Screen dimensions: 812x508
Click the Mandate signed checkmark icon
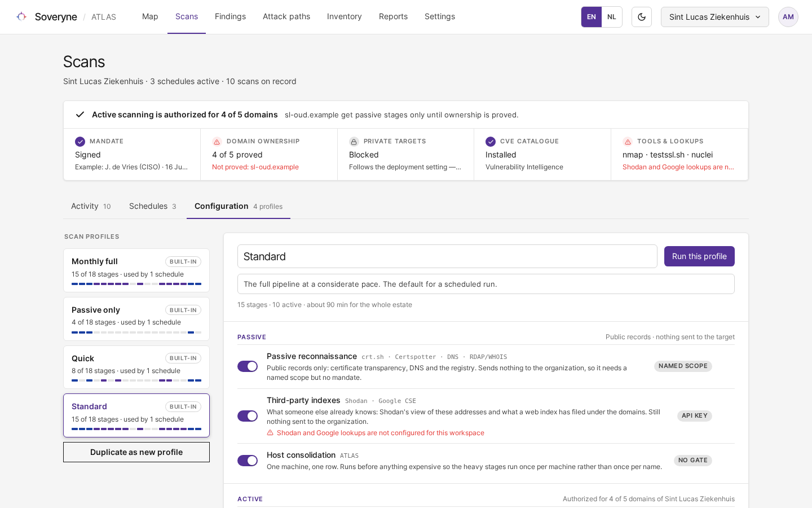point(80,141)
